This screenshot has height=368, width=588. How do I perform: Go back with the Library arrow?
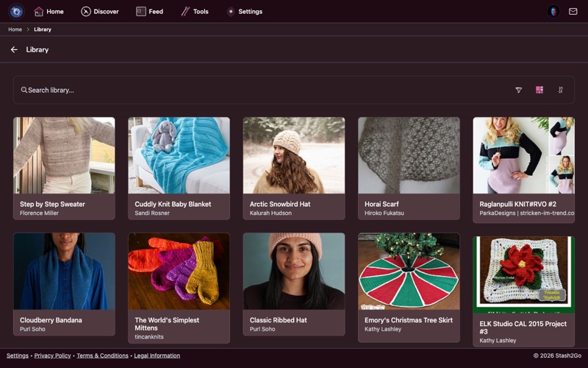(14, 49)
